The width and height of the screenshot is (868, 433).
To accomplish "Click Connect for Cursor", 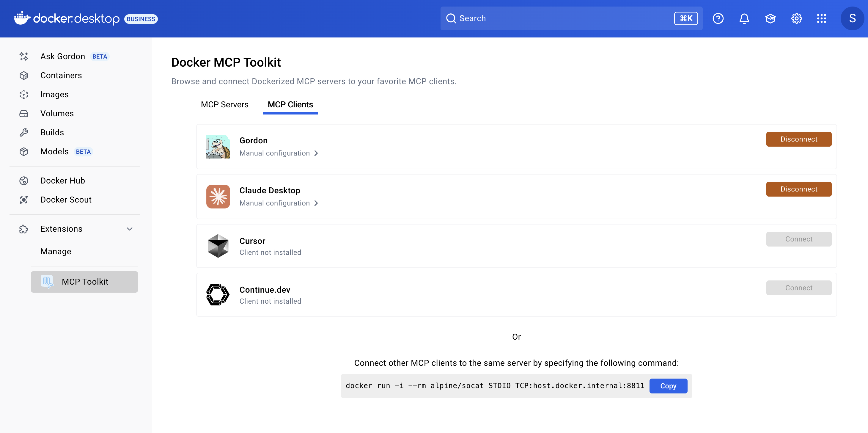I will 798,239.
